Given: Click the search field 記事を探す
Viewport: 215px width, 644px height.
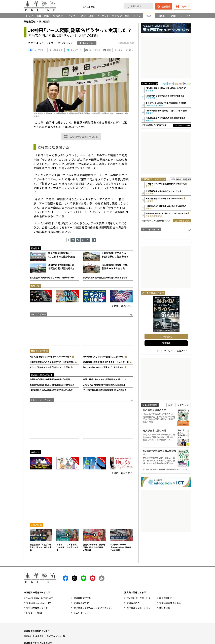Looking at the screenshot, I should 138,6.
